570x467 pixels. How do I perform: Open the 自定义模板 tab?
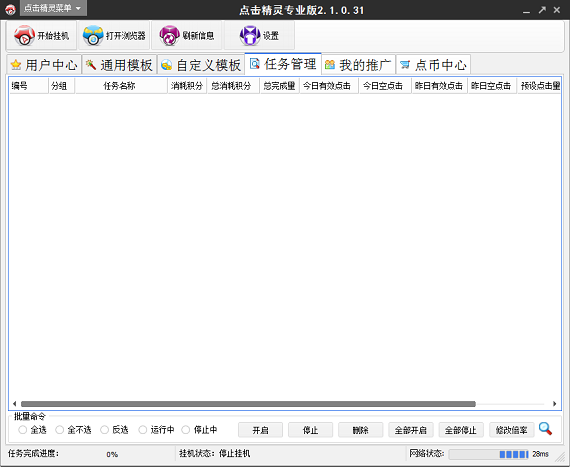point(201,65)
